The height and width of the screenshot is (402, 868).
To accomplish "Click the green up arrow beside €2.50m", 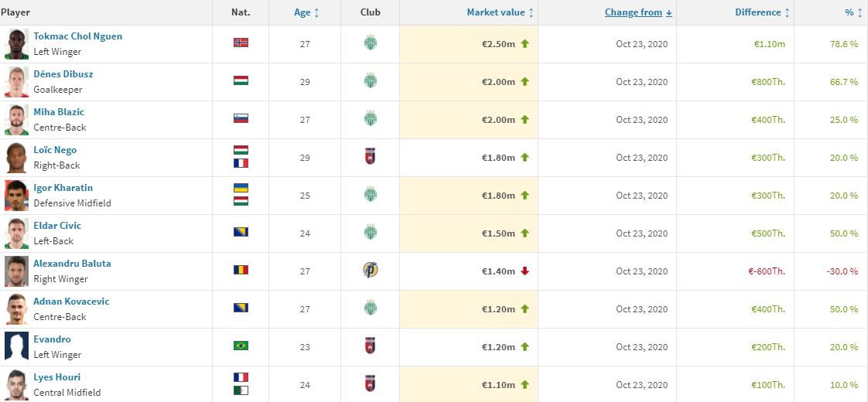I will click(x=525, y=44).
